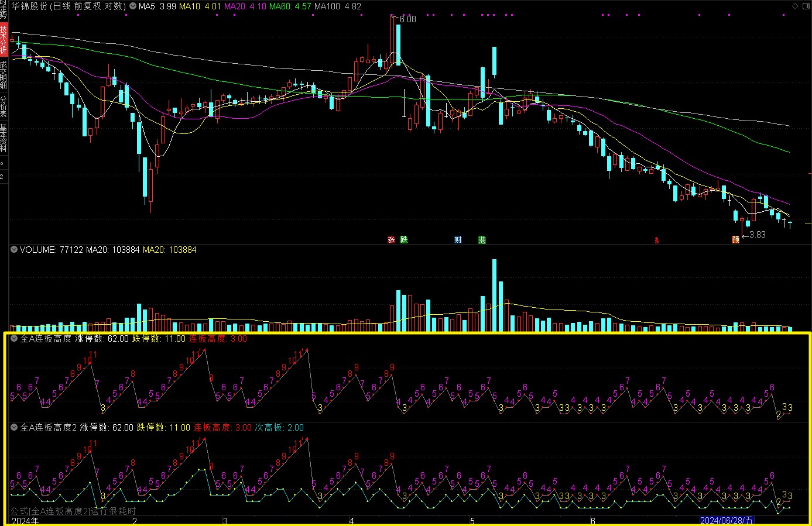Expand the MA indicator dropdown beside stock title
This screenshot has height=526, width=812.
pyautogui.click(x=133, y=6)
